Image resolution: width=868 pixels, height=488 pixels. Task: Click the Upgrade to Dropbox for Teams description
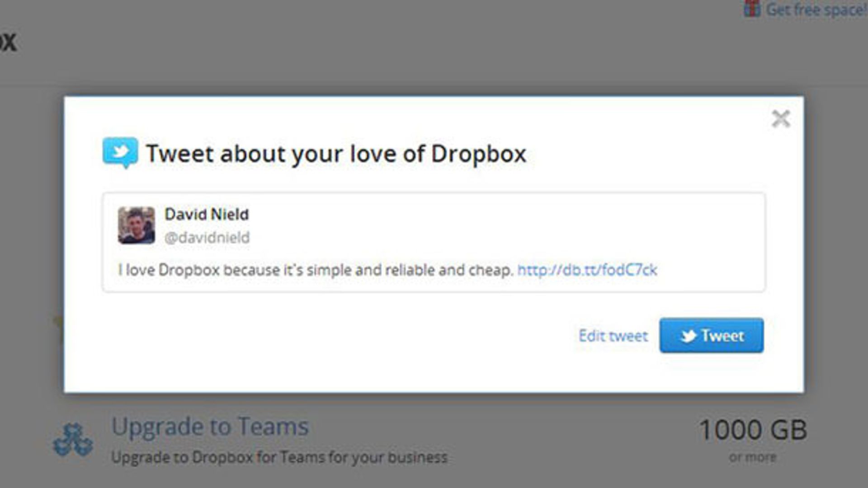(x=279, y=457)
